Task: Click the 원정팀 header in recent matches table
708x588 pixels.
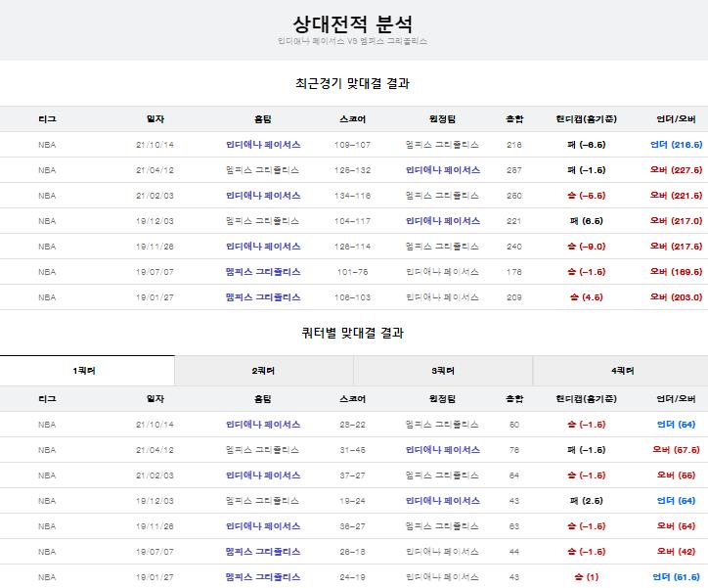Action: coord(442,119)
